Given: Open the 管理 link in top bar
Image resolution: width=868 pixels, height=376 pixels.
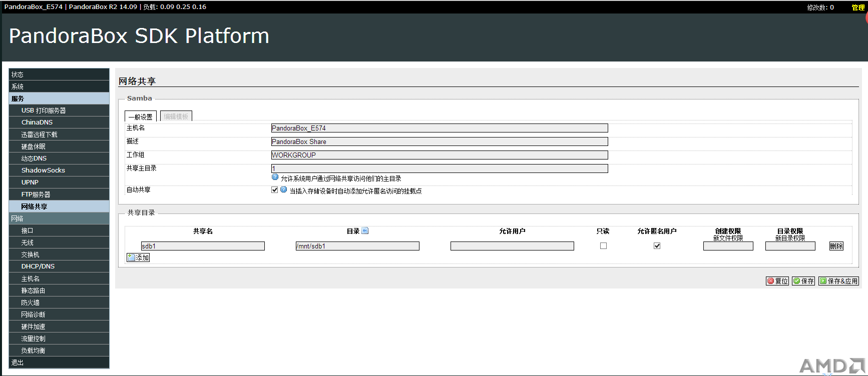Looking at the screenshot, I should point(858,7).
